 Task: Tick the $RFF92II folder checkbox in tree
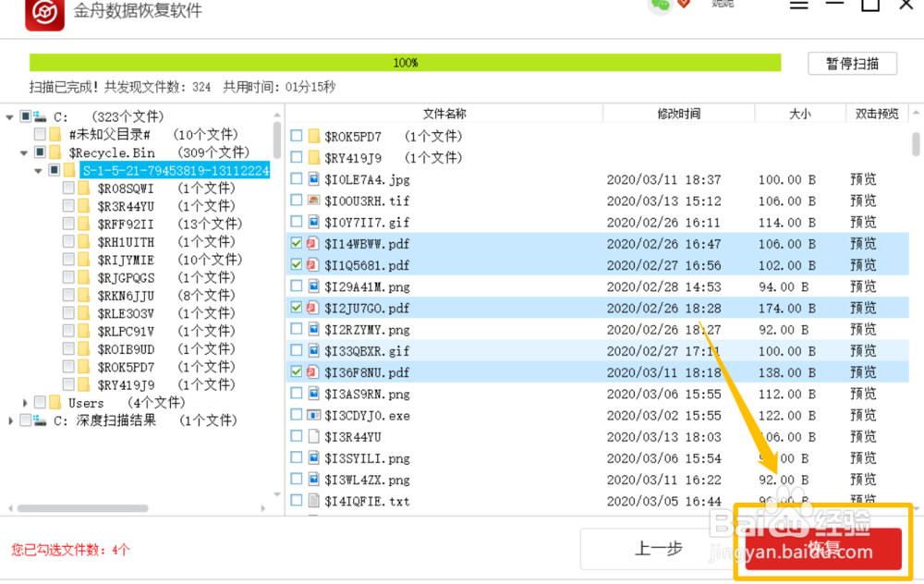point(68,224)
